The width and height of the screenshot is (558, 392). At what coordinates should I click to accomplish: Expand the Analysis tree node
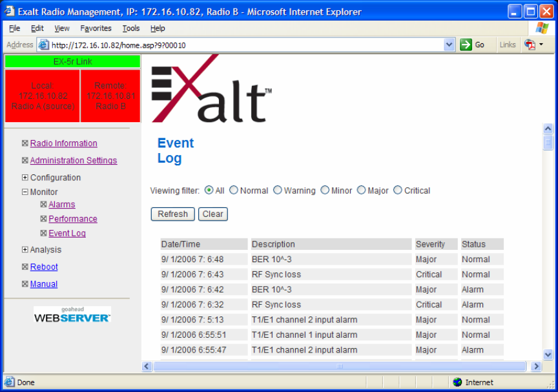[x=25, y=249]
